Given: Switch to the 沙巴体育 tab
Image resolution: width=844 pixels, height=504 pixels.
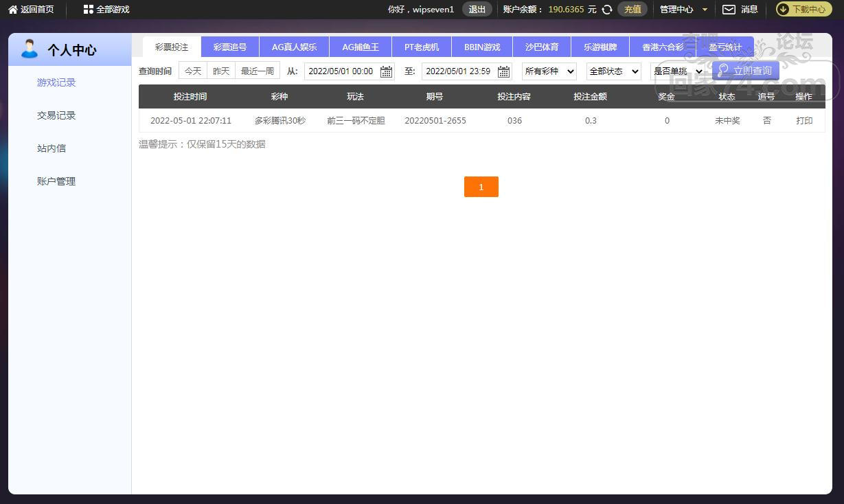Looking at the screenshot, I should 542,47.
